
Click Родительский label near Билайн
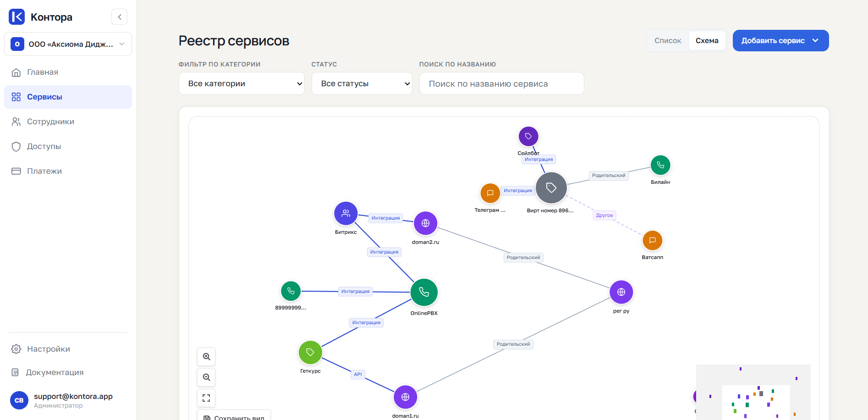(609, 175)
